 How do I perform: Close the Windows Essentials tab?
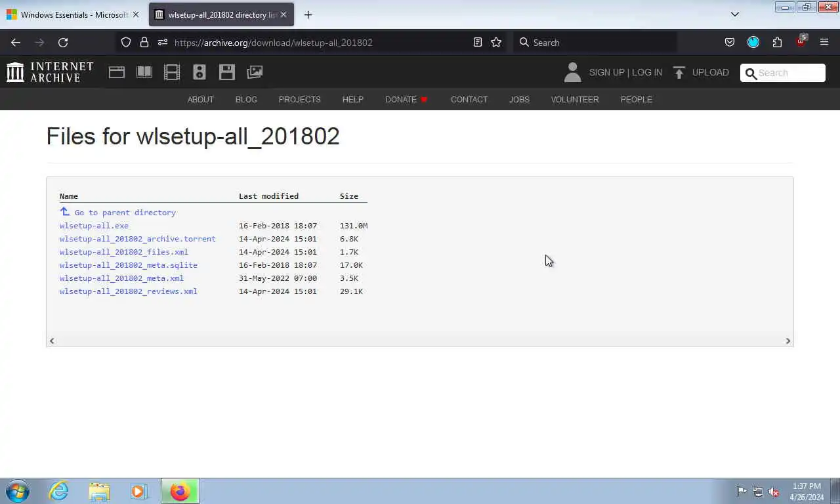[136, 14]
